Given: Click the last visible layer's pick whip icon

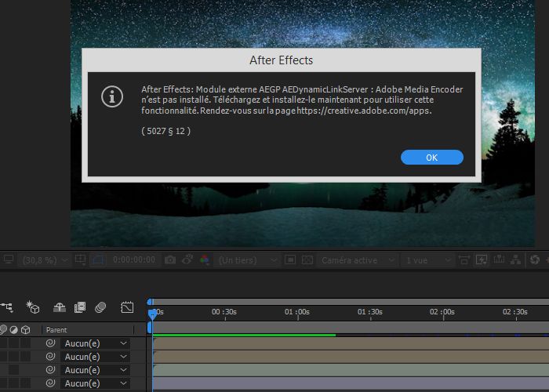Looking at the screenshot, I should pos(51,383).
